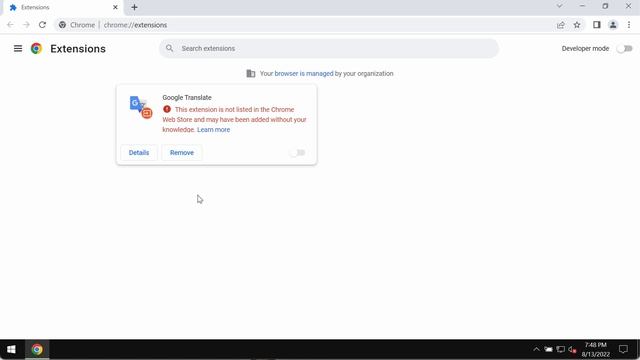The image size is (640, 360).
Task: Click the search magnifier icon
Action: pos(169,48)
